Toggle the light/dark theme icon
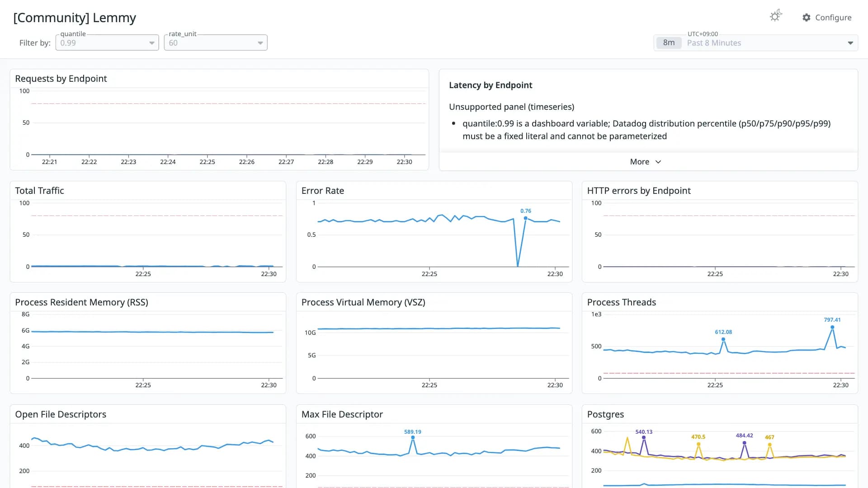 (x=776, y=16)
